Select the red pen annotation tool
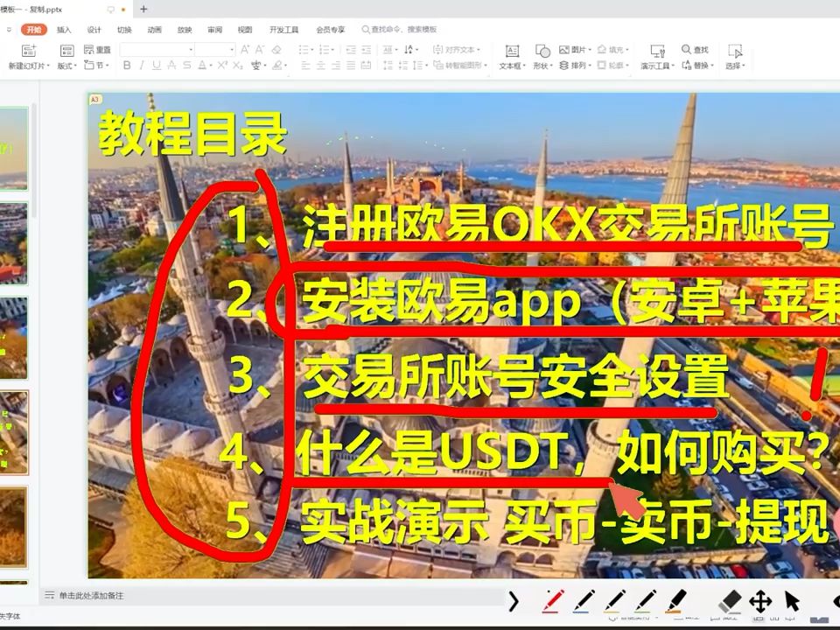The height and width of the screenshot is (630, 840). (x=553, y=601)
